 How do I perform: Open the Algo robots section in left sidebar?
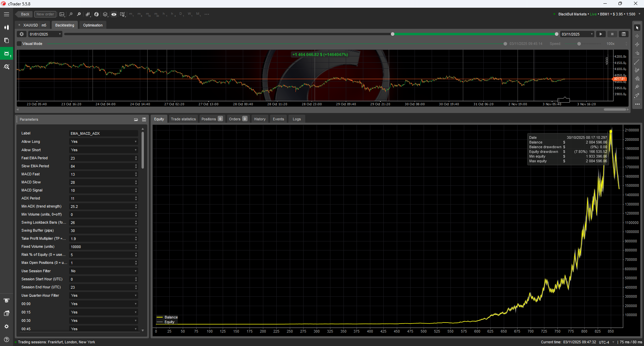pyautogui.click(x=6, y=54)
